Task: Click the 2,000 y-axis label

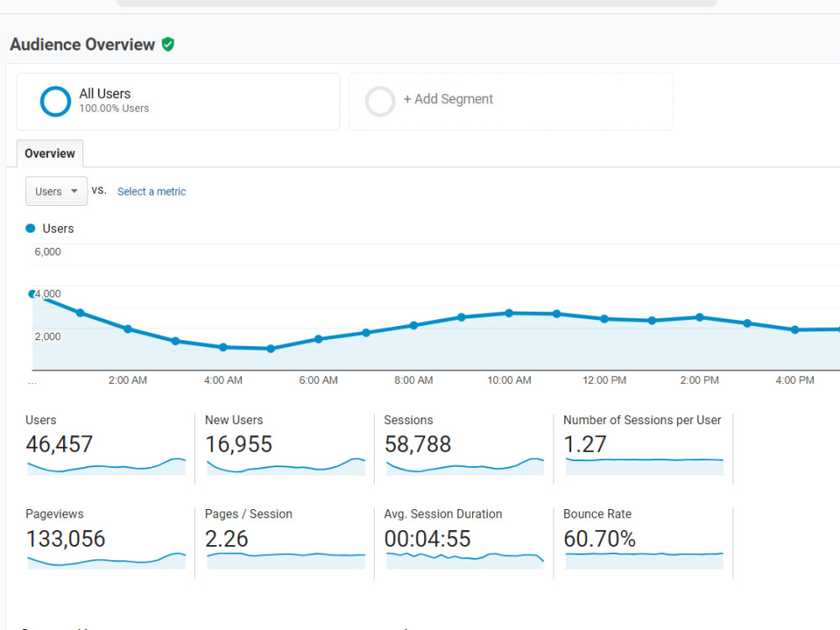Action: 48,337
